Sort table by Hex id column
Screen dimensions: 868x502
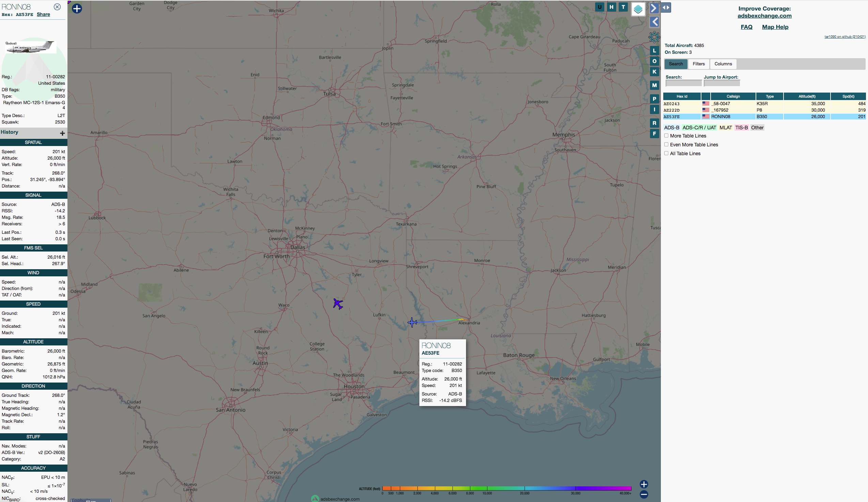coord(682,96)
